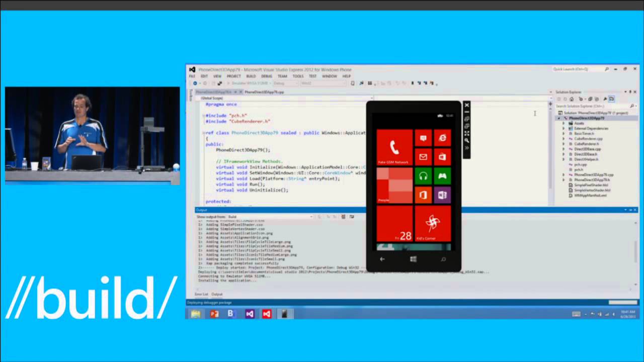Open the FILE menu
The height and width of the screenshot is (362, 644).
click(192, 76)
